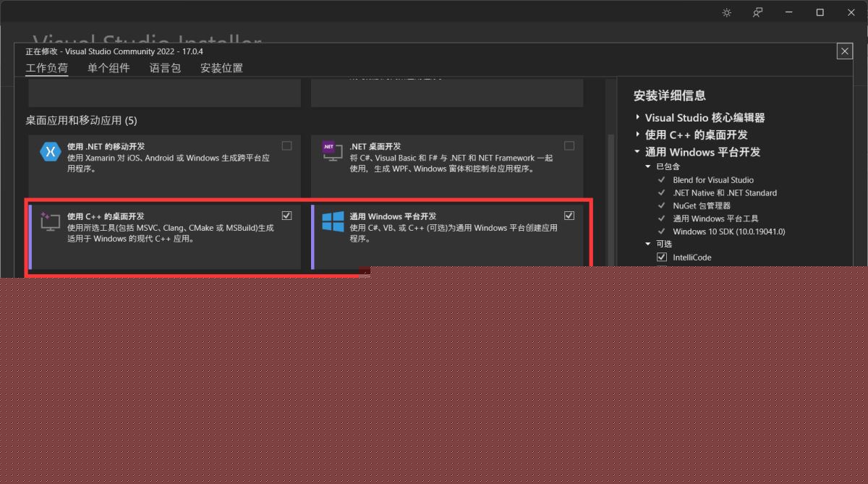Uncheck the 通用 Windows 平台开发 workload checkbox
The image size is (868, 484).
point(569,216)
